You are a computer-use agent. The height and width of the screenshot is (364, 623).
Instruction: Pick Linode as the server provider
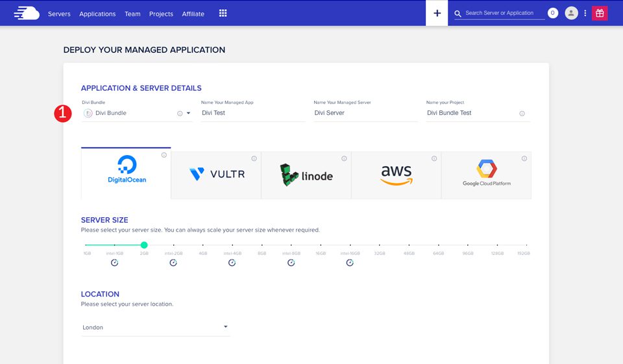pyautogui.click(x=306, y=175)
